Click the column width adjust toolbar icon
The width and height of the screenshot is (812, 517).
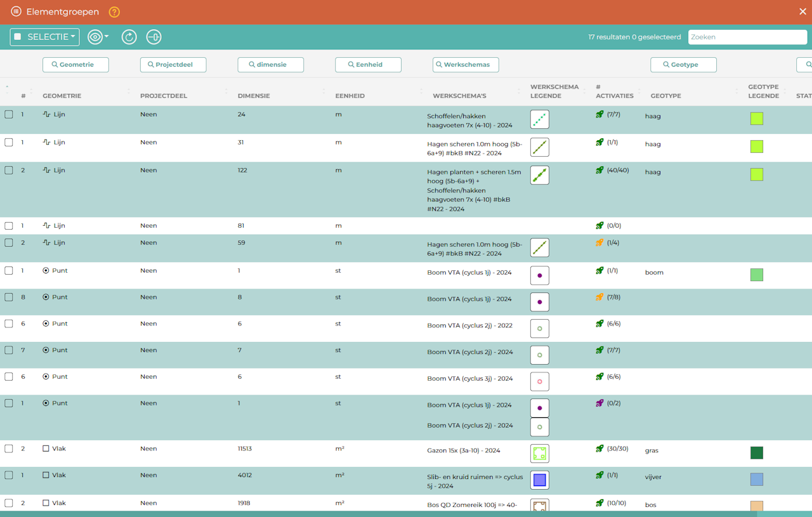pos(154,37)
